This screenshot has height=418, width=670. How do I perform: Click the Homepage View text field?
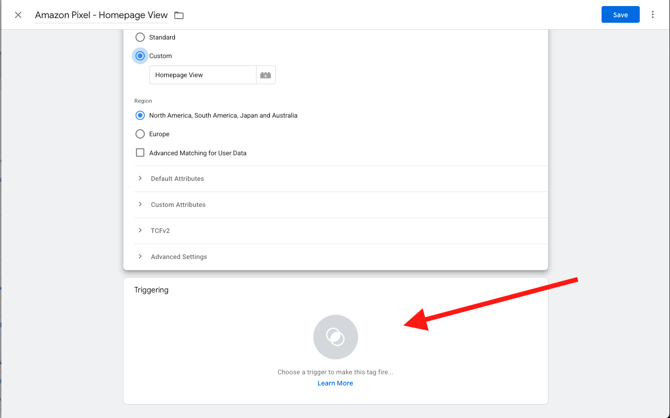203,75
